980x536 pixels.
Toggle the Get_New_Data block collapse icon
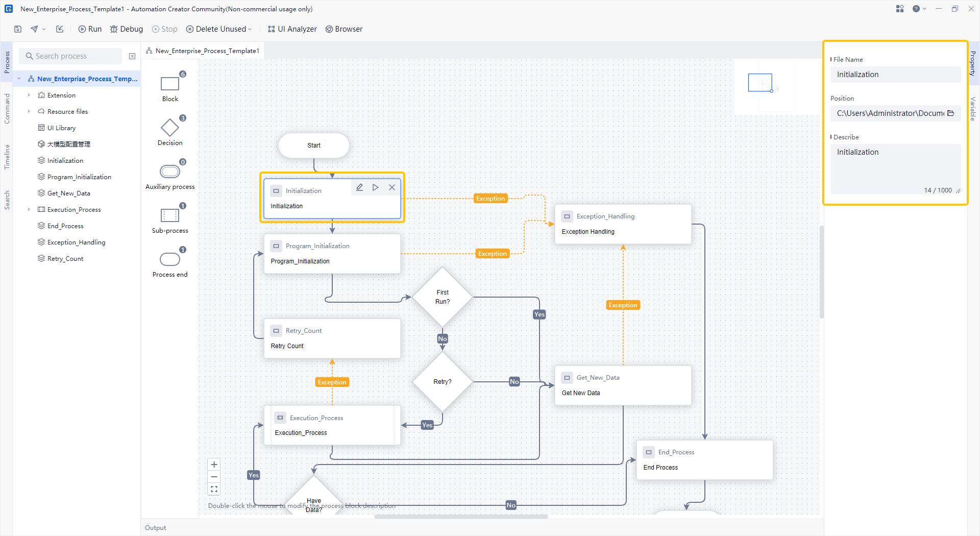click(567, 378)
